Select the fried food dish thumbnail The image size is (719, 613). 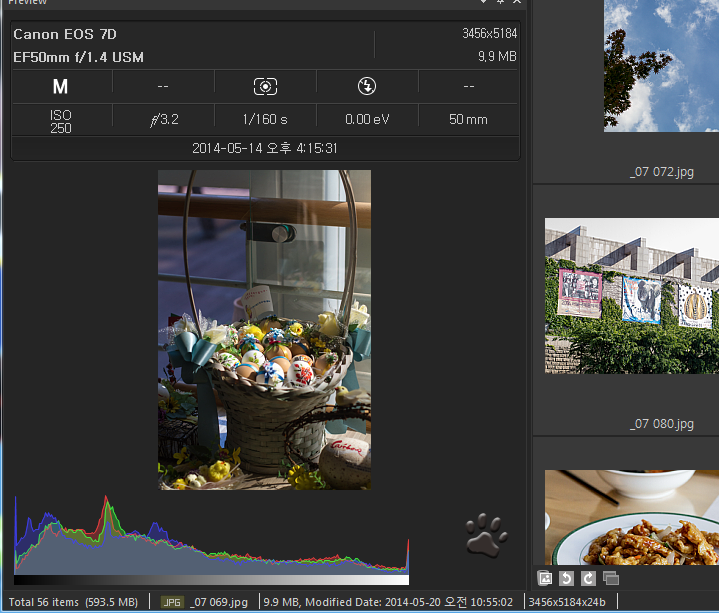click(632, 517)
